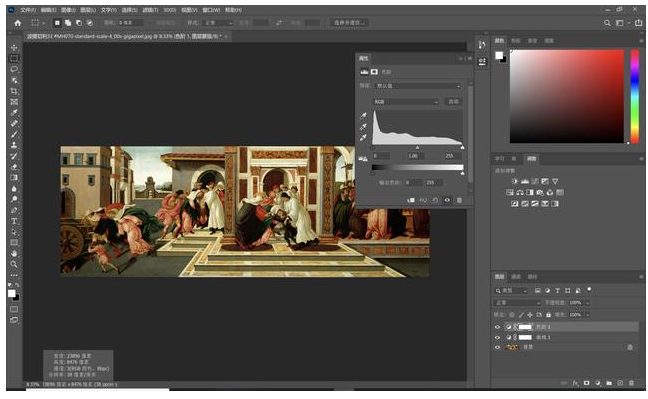
Task: Select the Eyedropper tool in the left toolbox
Action: pos(14,112)
